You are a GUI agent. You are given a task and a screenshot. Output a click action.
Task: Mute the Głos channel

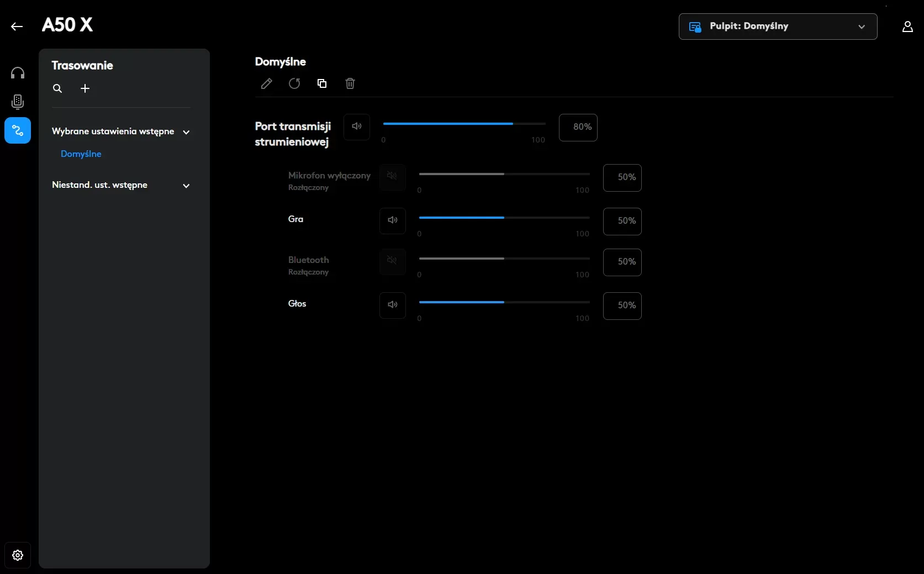[x=393, y=305]
